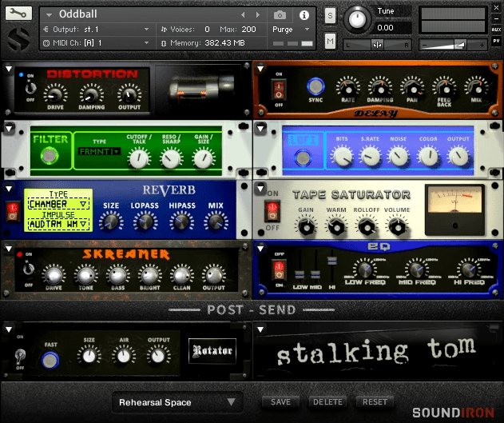Click the pan slider control

377,45
